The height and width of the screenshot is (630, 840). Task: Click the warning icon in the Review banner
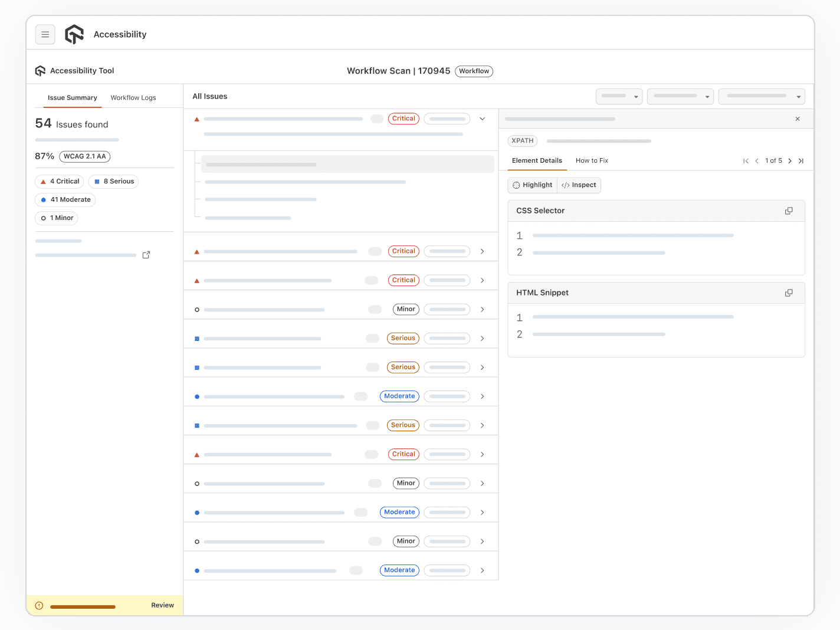pyautogui.click(x=38, y=605)
